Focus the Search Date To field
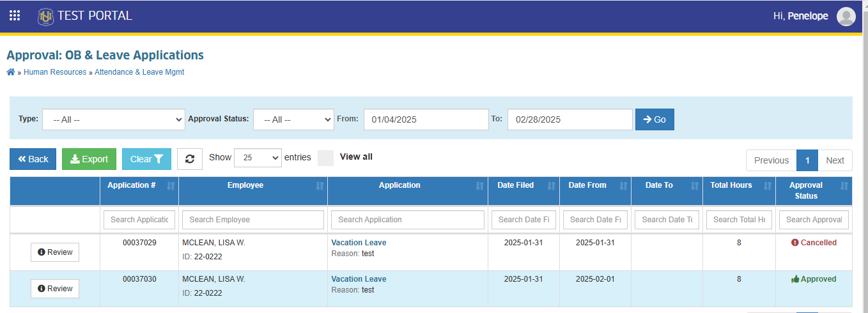The image size is (868, 313). [x=667, y=220]
